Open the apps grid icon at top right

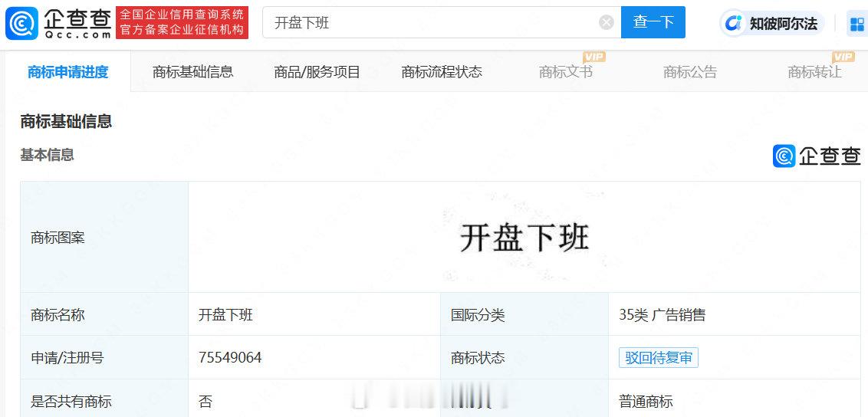click(x=857, y=24)
